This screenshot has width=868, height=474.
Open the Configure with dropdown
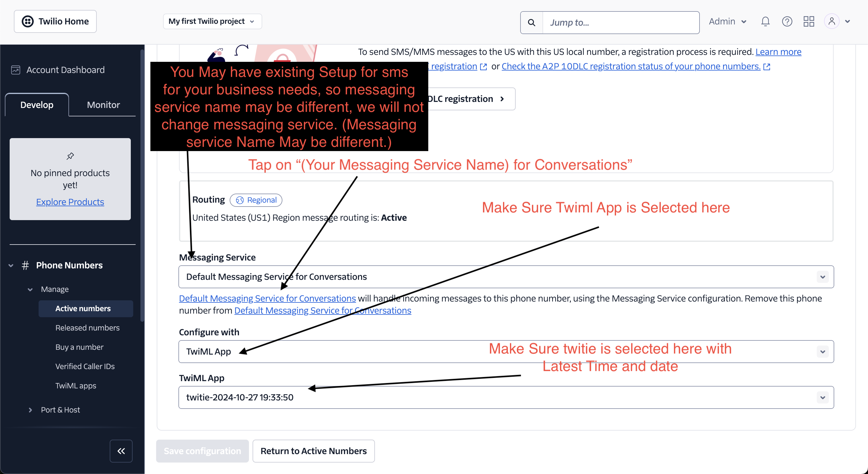point(506,352)
